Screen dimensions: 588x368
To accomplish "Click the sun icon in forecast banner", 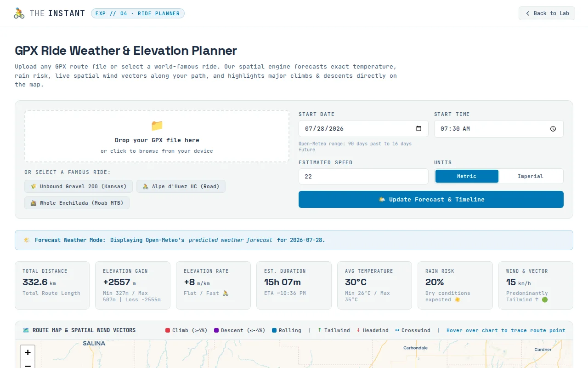I will click(x=27, y=240).
